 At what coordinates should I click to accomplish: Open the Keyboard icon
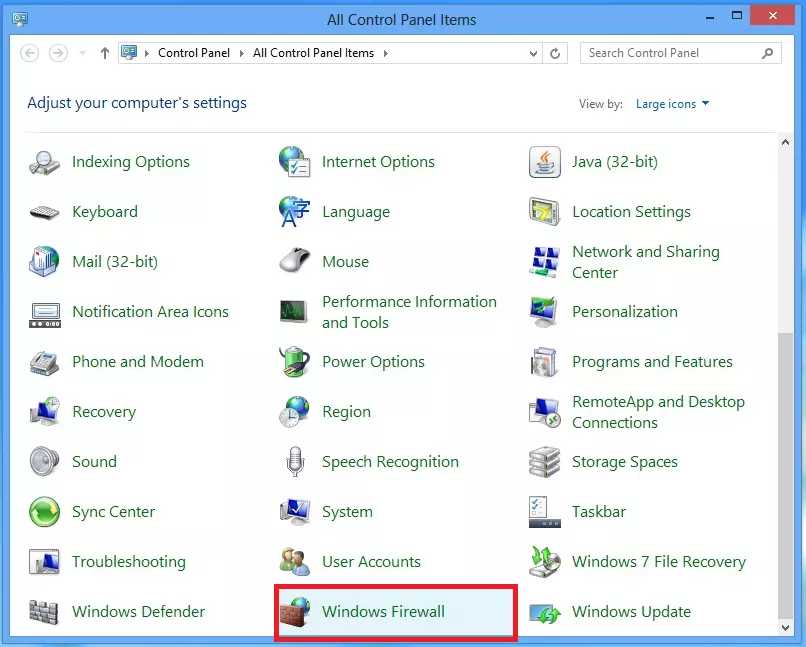tap(44, 212)
